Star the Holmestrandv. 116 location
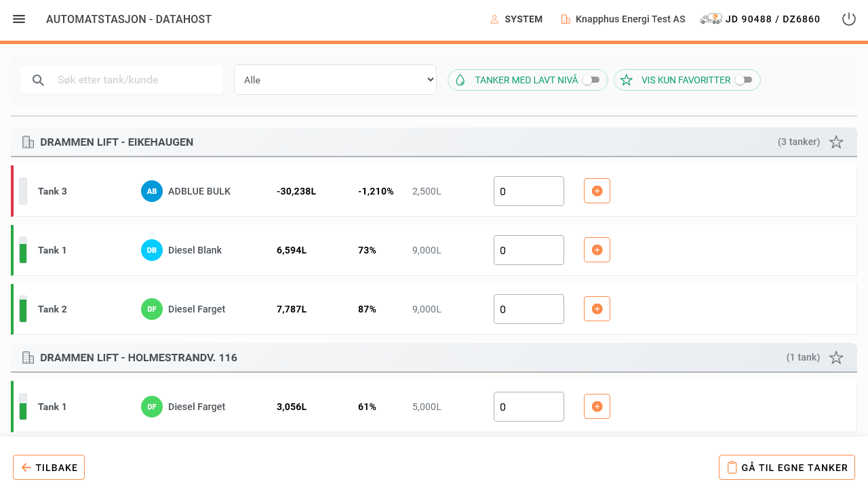 tap(836, 358)
